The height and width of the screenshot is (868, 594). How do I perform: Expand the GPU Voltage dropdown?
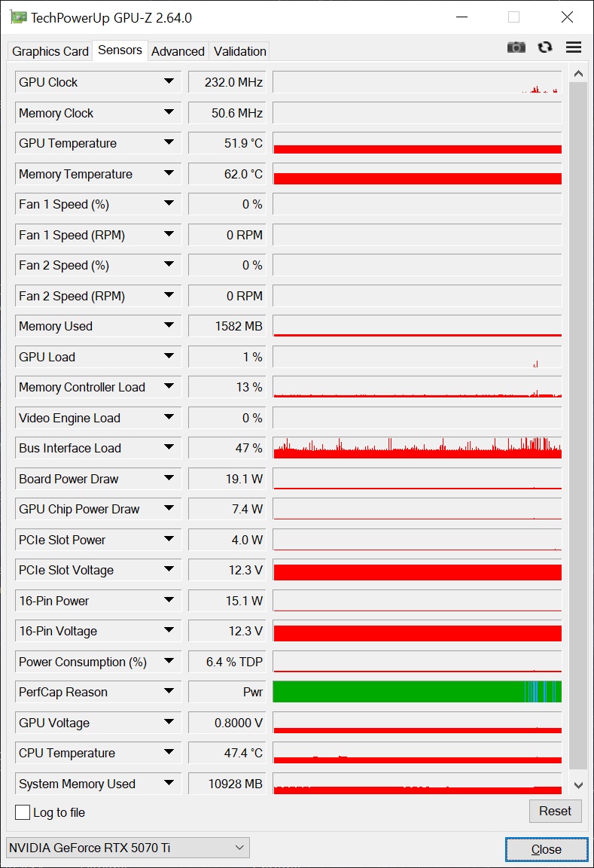[x=169, y=723]
